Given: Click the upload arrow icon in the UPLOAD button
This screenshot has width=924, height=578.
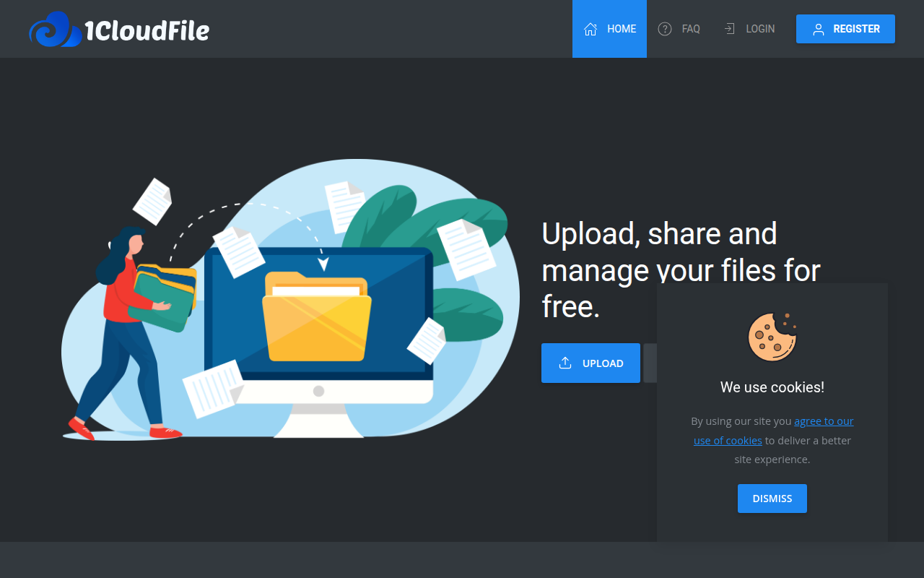Looking at the screenshot, I should click(x=565, y=363).
